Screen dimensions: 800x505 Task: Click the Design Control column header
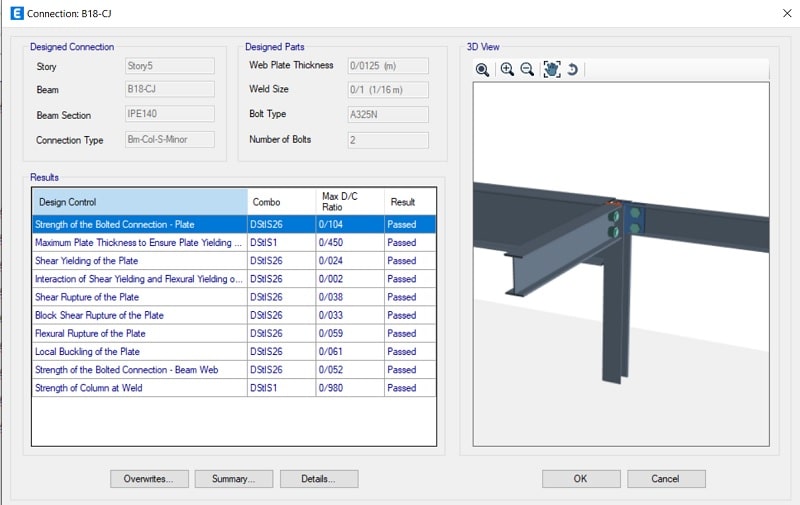(140, 202)
